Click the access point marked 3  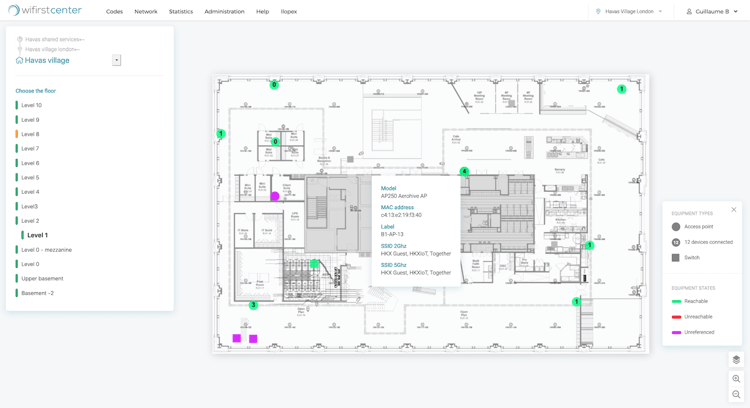pos(253,305)
